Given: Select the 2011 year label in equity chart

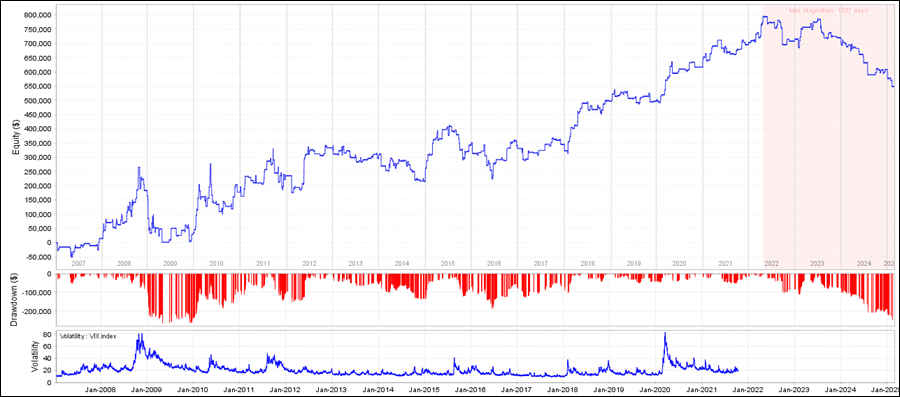Looking at the screenshot, I should 263,264.
